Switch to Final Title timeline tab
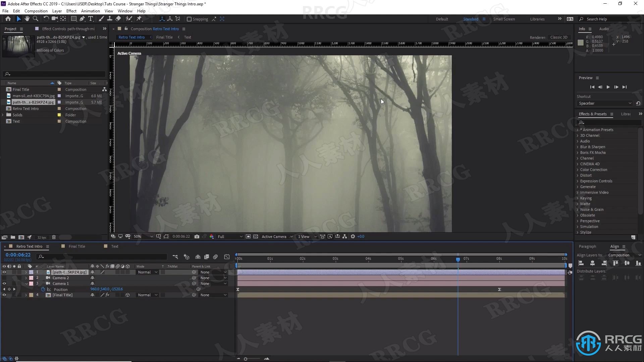644x362 pixels. [77, 246]
